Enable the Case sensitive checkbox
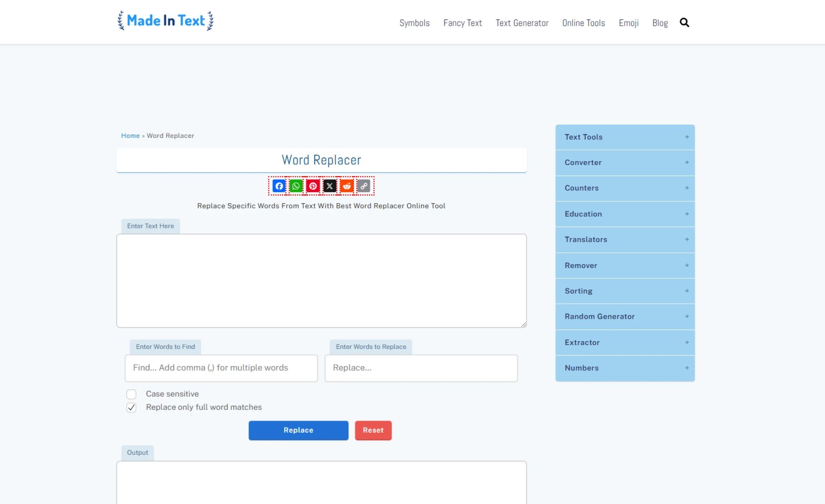The width and height of the screenshot is (825, 504). coord(131,394)
